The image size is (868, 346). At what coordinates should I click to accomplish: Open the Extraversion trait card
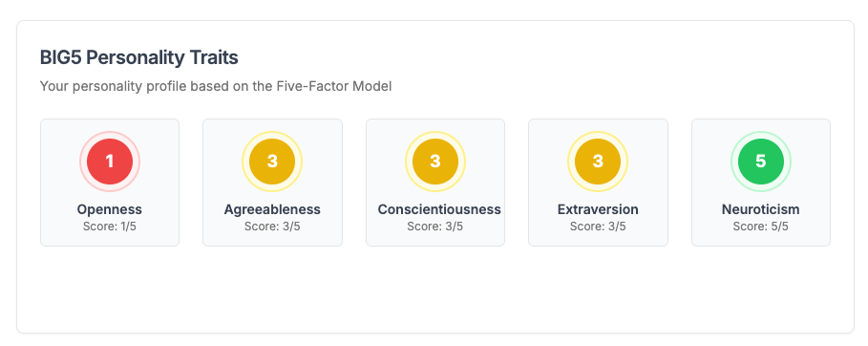598,183
